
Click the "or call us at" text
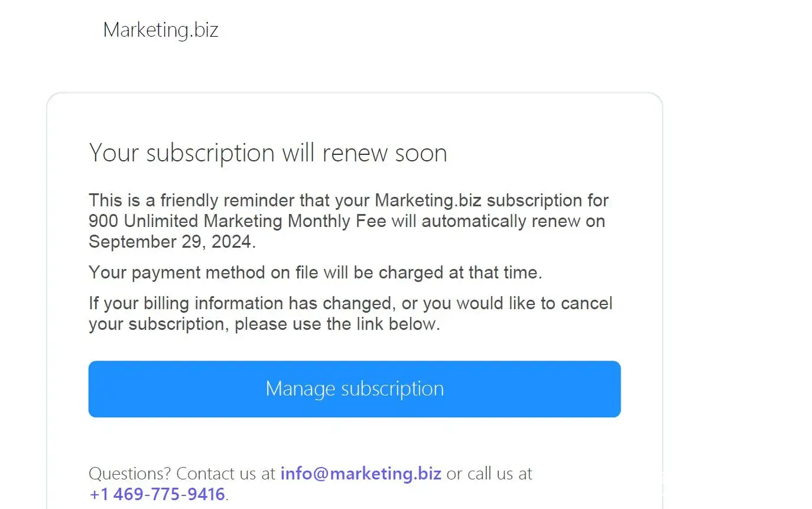489,474
